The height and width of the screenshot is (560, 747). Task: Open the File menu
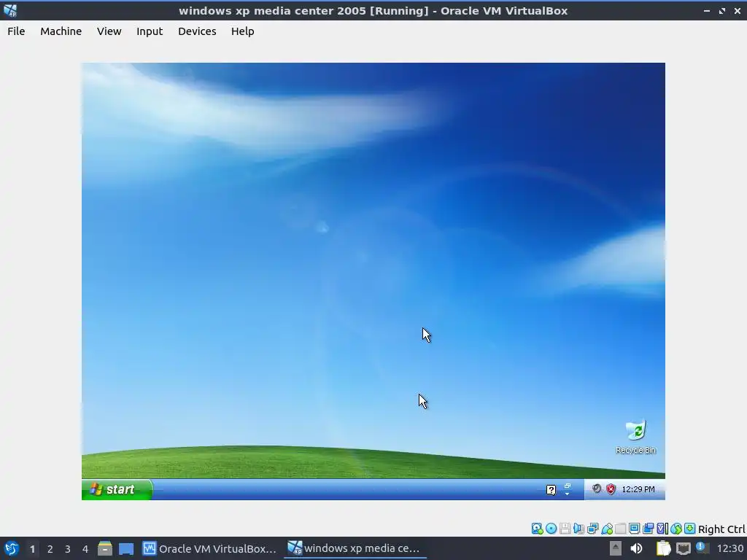tap(16, 31)
